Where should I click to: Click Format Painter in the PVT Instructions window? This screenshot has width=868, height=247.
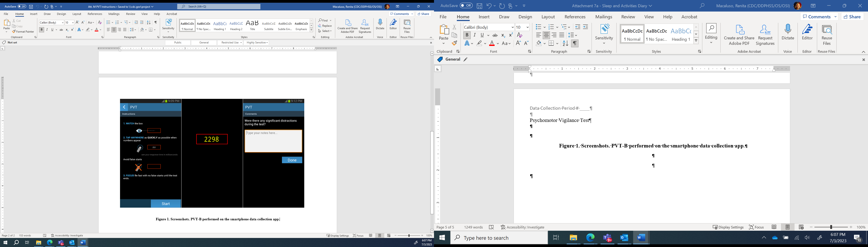(x=23, y=32)
